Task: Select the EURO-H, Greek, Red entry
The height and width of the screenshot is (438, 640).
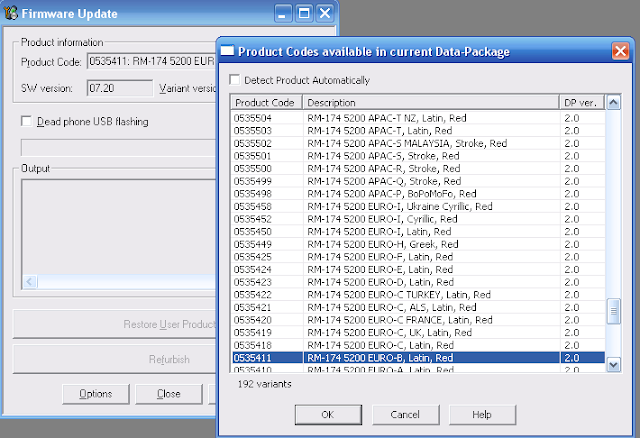Action: [418, 244]
